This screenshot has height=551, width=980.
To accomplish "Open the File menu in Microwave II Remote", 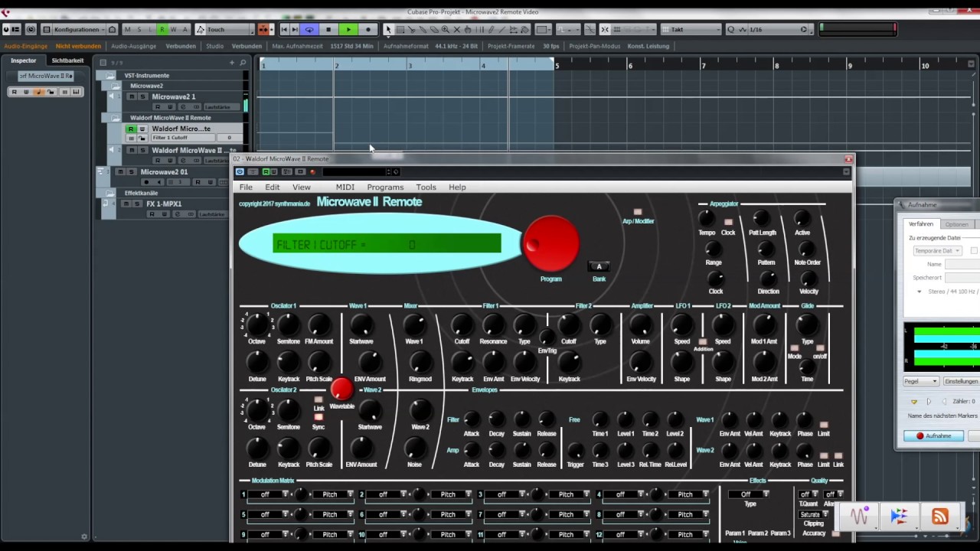I will [246, 187].
